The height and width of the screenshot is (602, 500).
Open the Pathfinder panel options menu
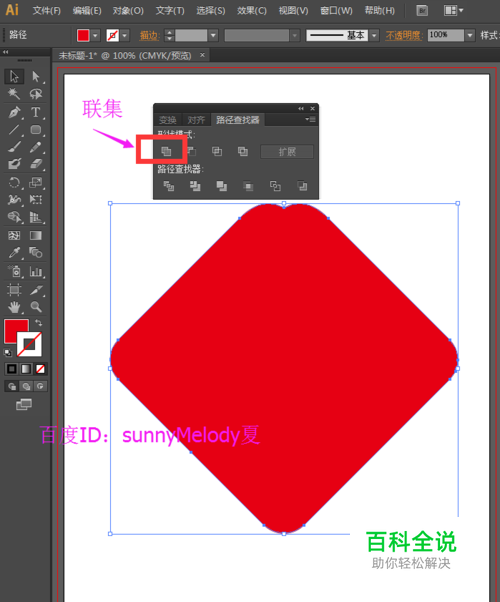[x=311, y=119]
